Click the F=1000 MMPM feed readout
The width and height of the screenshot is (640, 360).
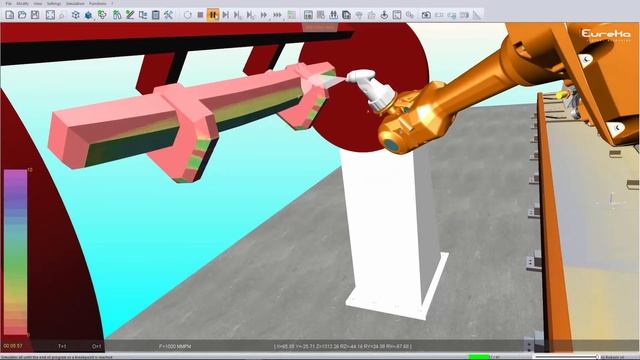point(175,347)
